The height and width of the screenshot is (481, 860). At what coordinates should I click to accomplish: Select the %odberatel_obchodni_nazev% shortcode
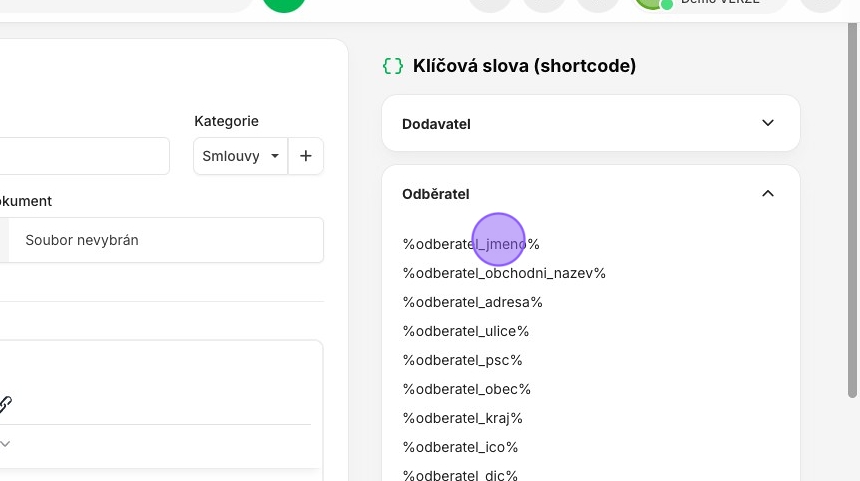click(x=504, y=273)
